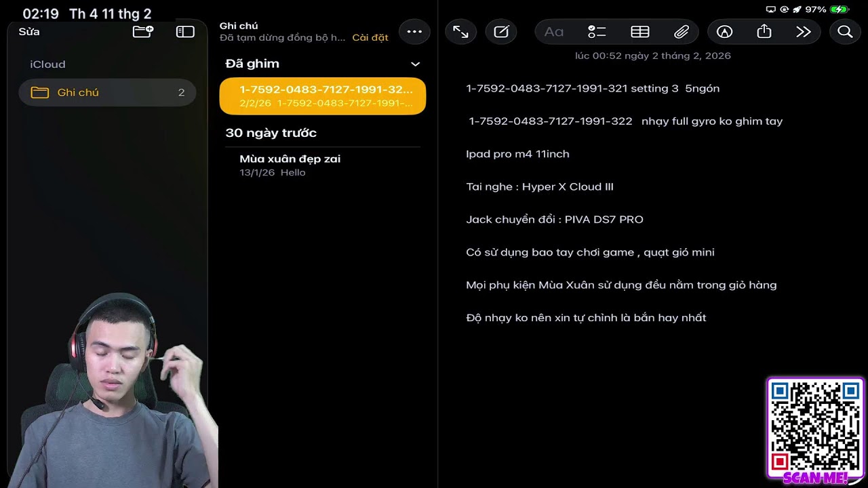
Task: Click the iCloud account header
Action: 47,64
